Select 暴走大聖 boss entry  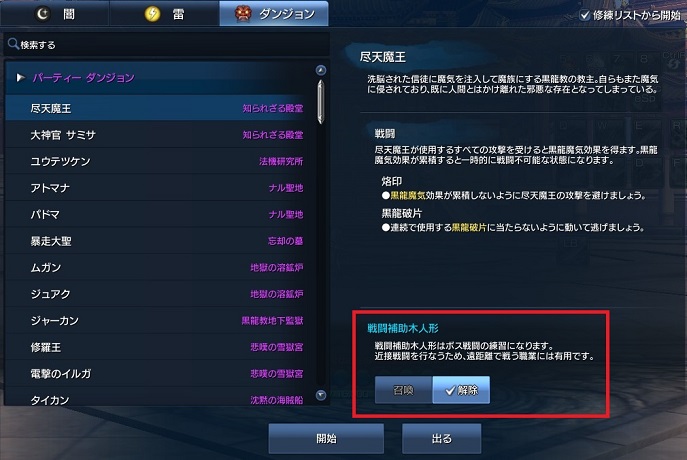point(155,241)
